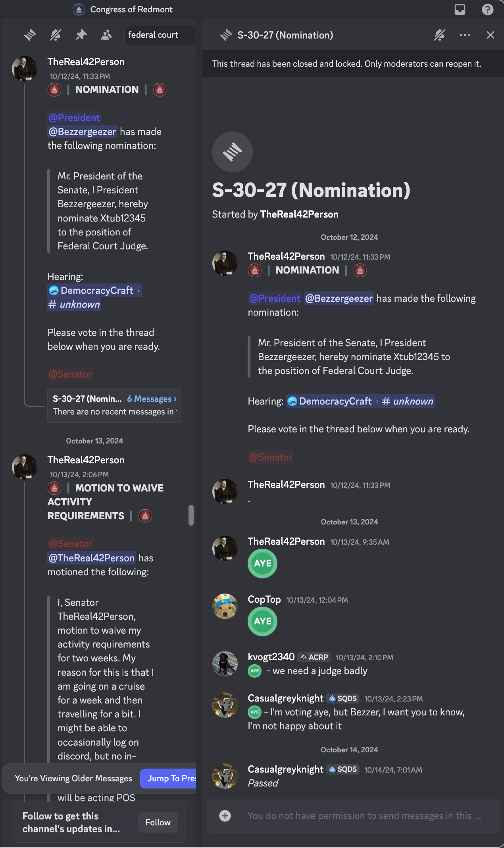Click the Jump To Present button
504x848 pixels.
tap(169, 778)
